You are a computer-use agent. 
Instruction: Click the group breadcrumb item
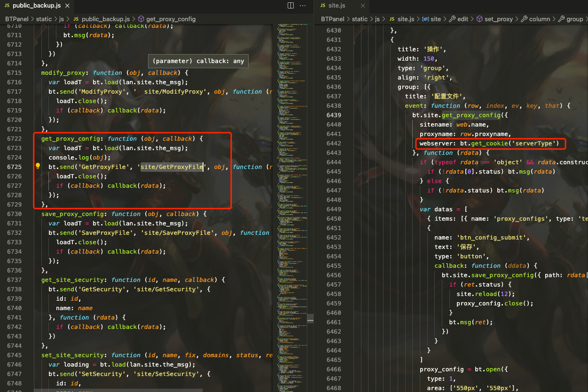click(x=574, y=19)
